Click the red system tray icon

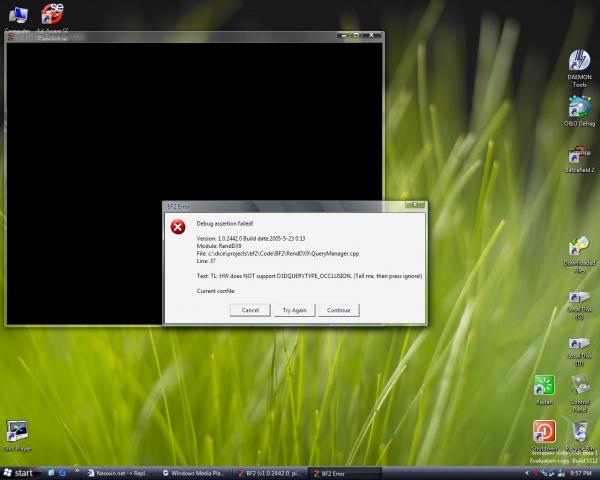click(x=535, y=473)
